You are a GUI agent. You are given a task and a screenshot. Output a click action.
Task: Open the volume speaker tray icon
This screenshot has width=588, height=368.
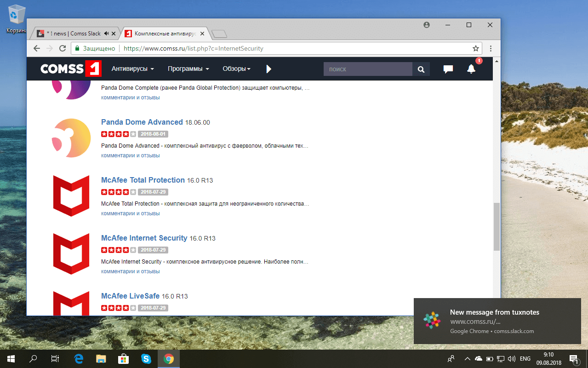512,359
